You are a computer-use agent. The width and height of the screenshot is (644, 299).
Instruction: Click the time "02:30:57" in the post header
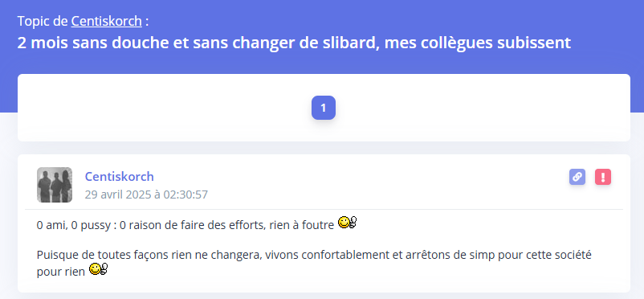click(185, 195)
